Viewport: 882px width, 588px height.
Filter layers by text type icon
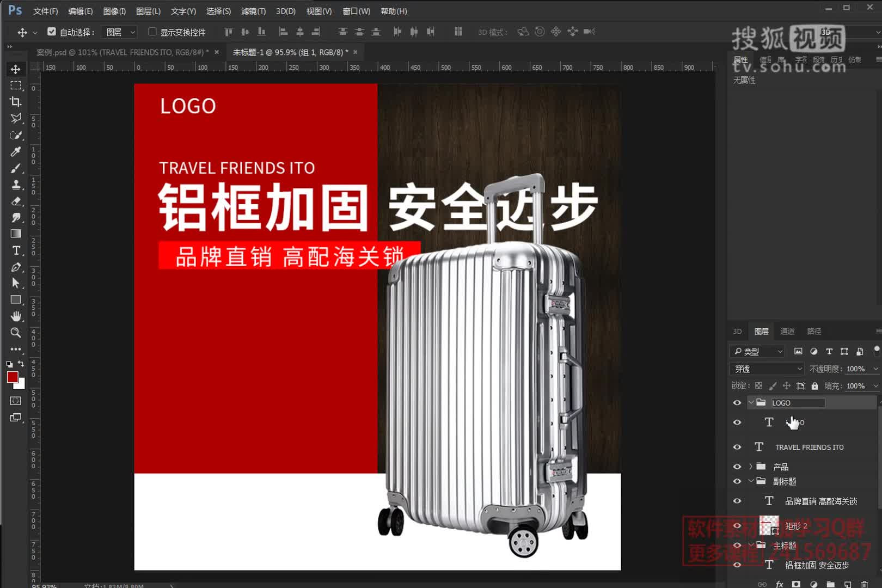click(x=829, y=351)
